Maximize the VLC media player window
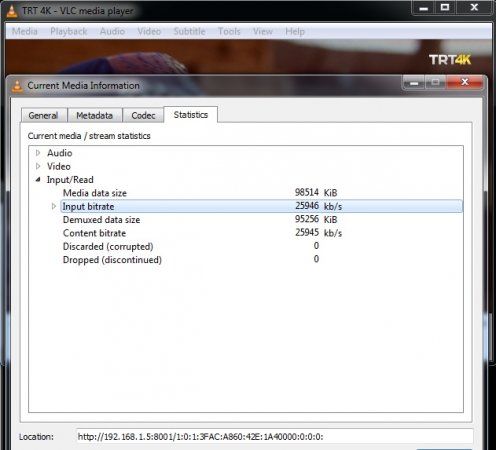Screen dimensions: 496x450 tap(445, 7)
